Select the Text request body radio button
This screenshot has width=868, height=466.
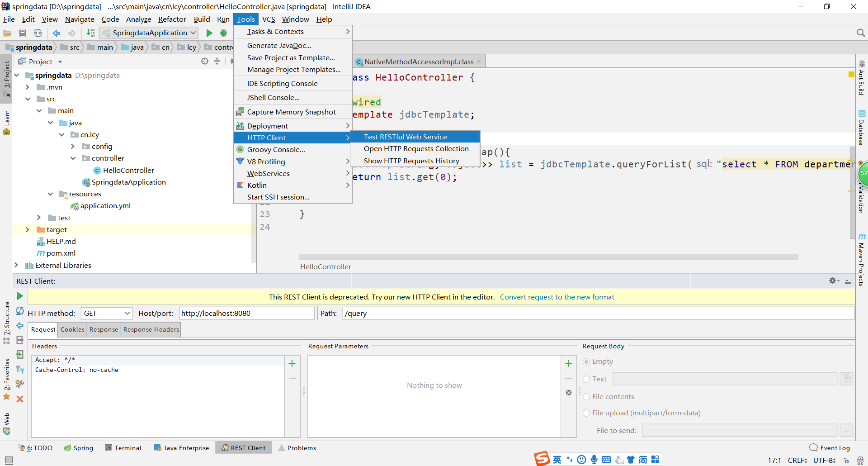click(586, 379)
